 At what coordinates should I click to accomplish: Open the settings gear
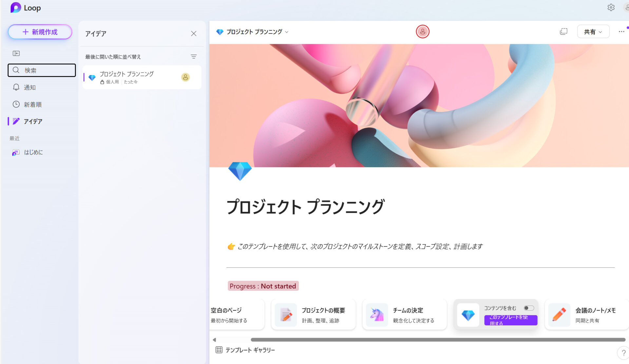pyautogui.click(x=611, y=7)
